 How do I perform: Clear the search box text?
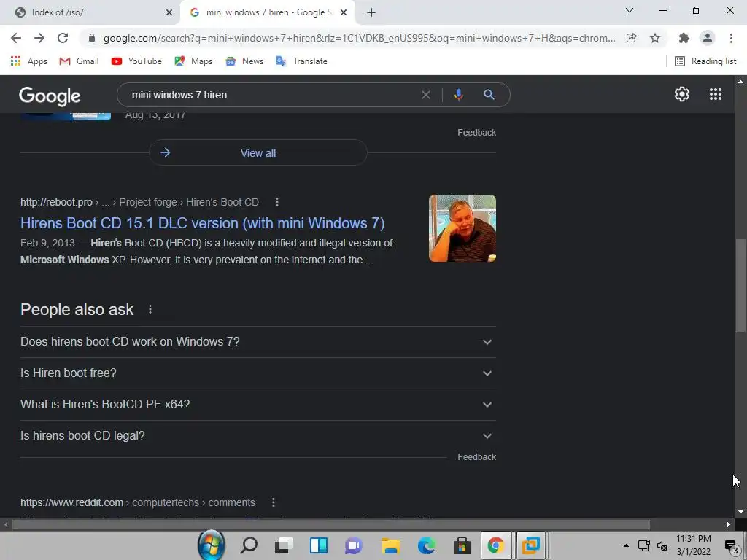coord(426,95)
